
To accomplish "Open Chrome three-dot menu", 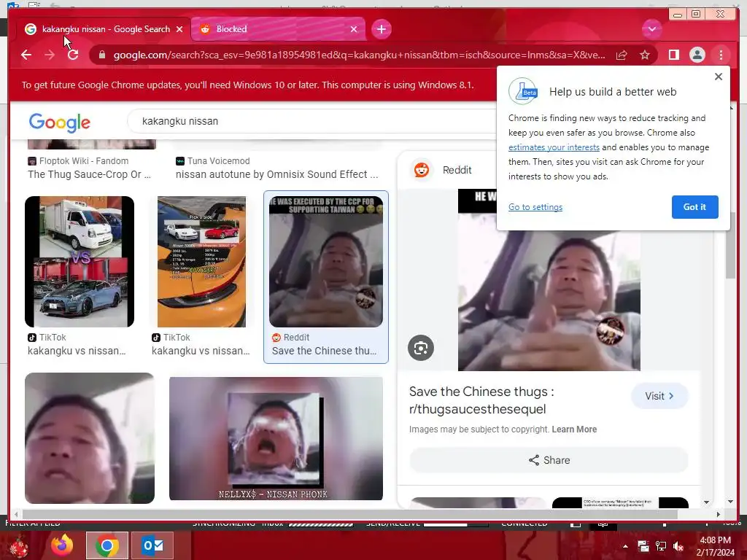I will pyautogui.click(x=721, y=55).
